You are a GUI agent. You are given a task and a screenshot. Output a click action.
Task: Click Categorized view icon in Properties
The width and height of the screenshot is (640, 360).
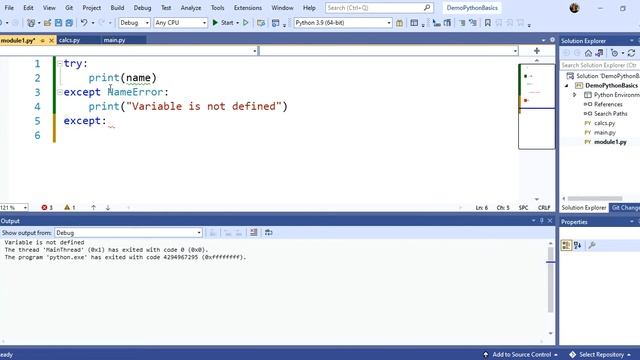(x=566, y=245)
